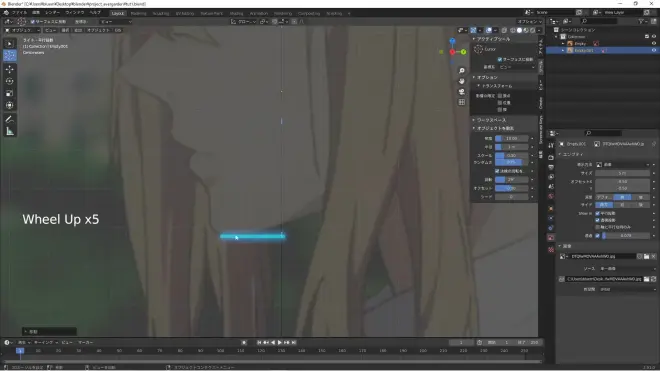Image resolution: width=660 pixels, height=371 pixels.
Task: Toggle the surface projection checkbox in header
Action: (32, 21)
